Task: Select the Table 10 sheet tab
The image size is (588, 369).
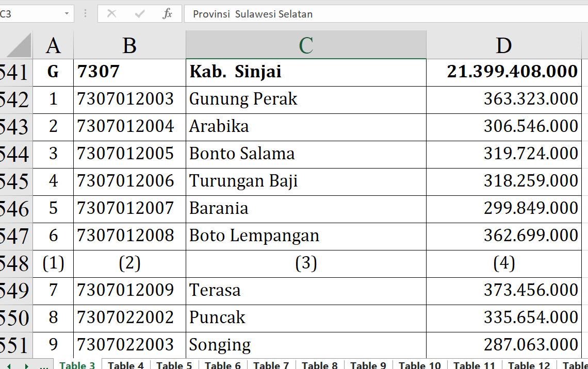Action: tap(419, 365)
